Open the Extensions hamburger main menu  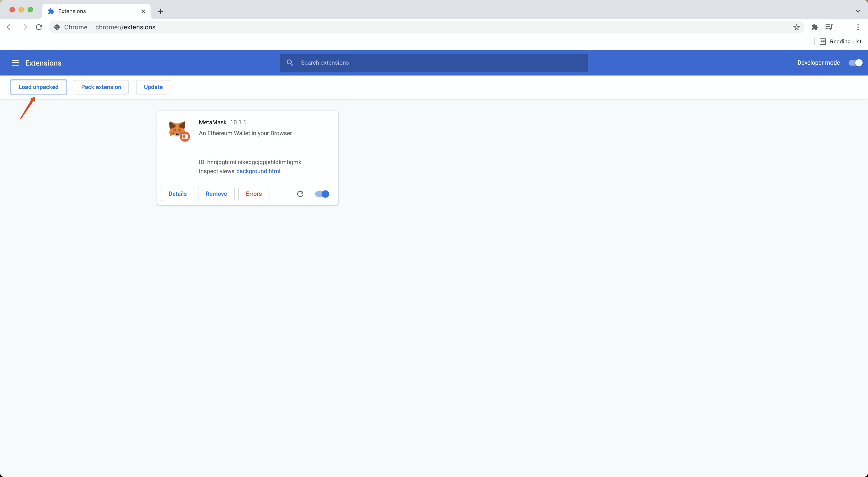[15, 63]
